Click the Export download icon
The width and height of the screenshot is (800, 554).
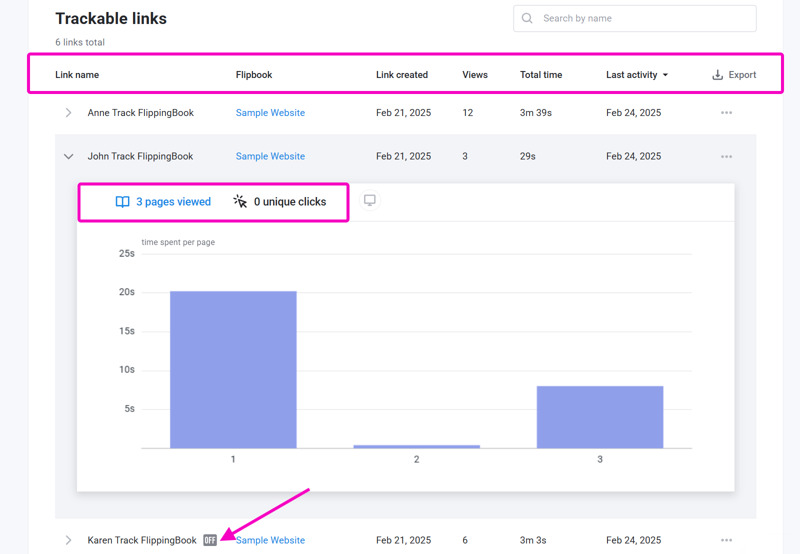[x=717, y=75]
